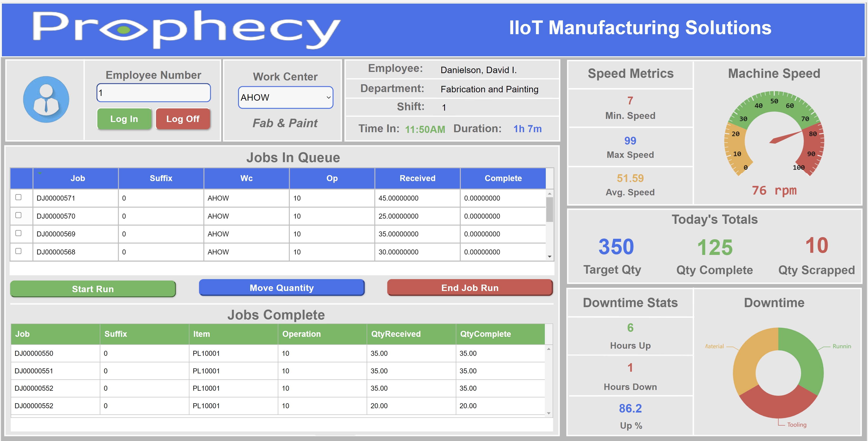Sort by Received column header
This screenshot has height=441, width=868.
point(417,178)
